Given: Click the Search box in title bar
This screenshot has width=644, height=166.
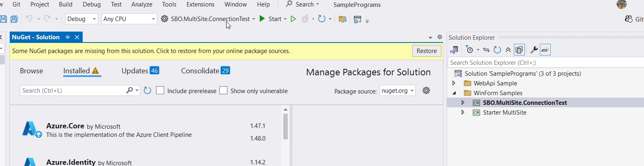Looking at the screenshot, I should (302, 4).
